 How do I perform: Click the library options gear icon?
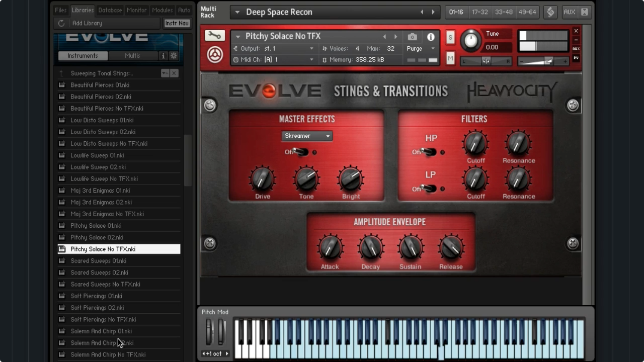point(174,56)
